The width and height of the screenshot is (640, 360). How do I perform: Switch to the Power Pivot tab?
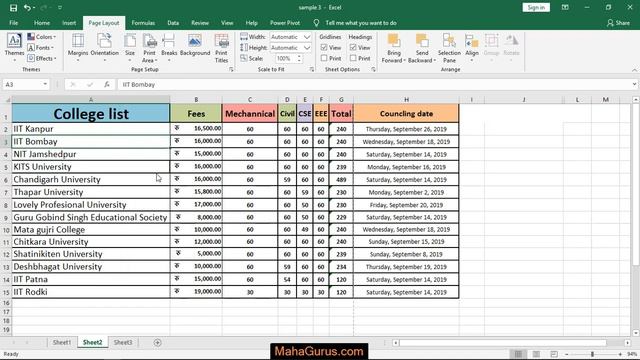coord(285,23)
